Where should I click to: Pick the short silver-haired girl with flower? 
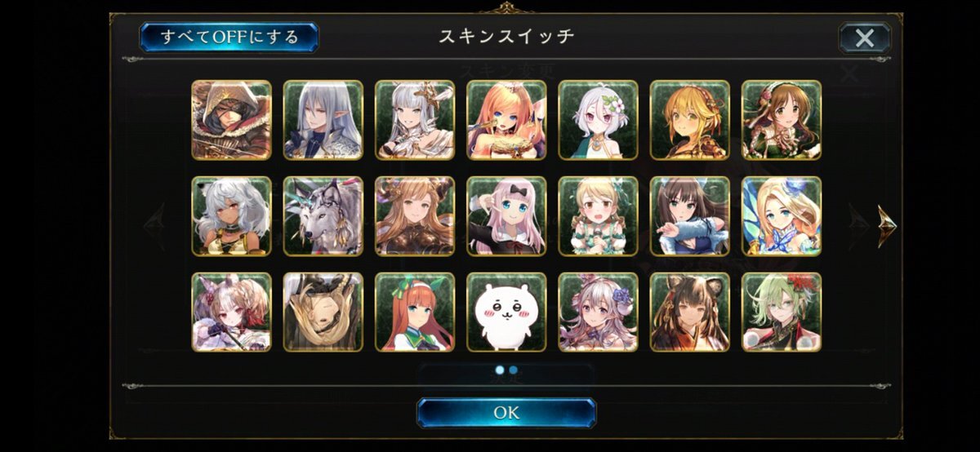pyautogui.click(x=598, y=120)
